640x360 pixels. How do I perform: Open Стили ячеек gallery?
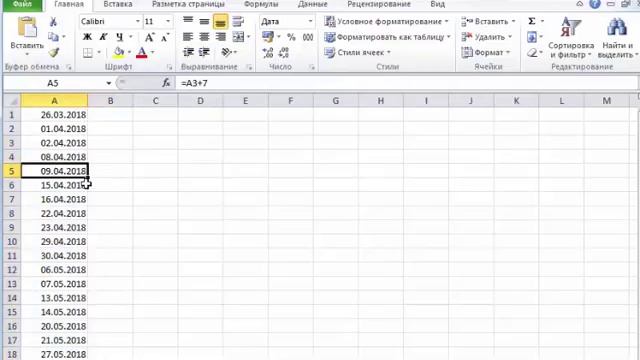(358, 53)
